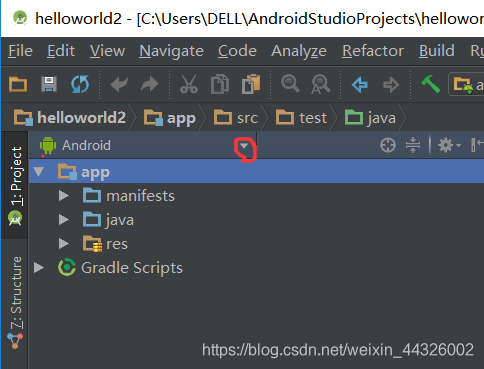This screenshot has width=484, height=369.
Task: Click the Scroll from Source crosshair icon
Action: click(388, 145)
